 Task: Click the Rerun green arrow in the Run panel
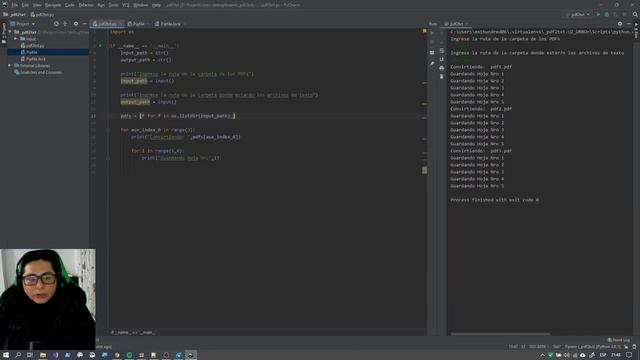click(x=432, y=33)
